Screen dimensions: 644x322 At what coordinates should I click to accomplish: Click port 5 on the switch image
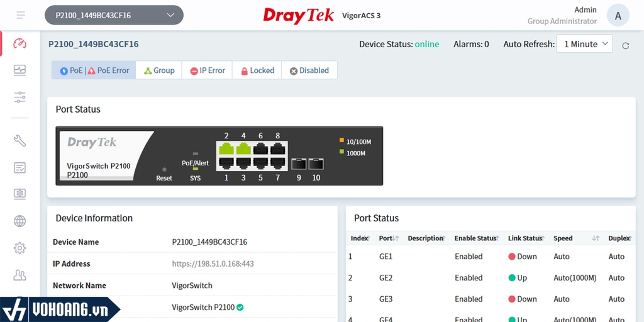coord(261,164)
